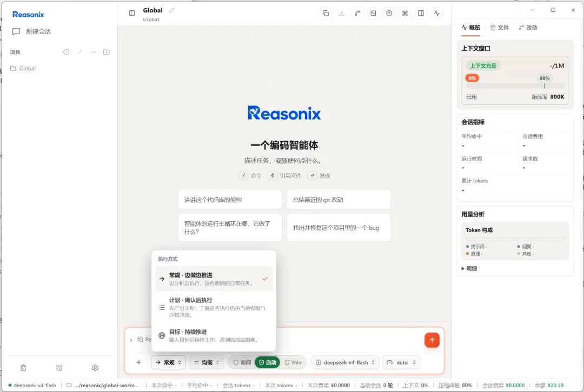The height and width of the screenshot is (392, 584).
Task: Click the collapse arrows icon in project header
Action: click(79, 52)
